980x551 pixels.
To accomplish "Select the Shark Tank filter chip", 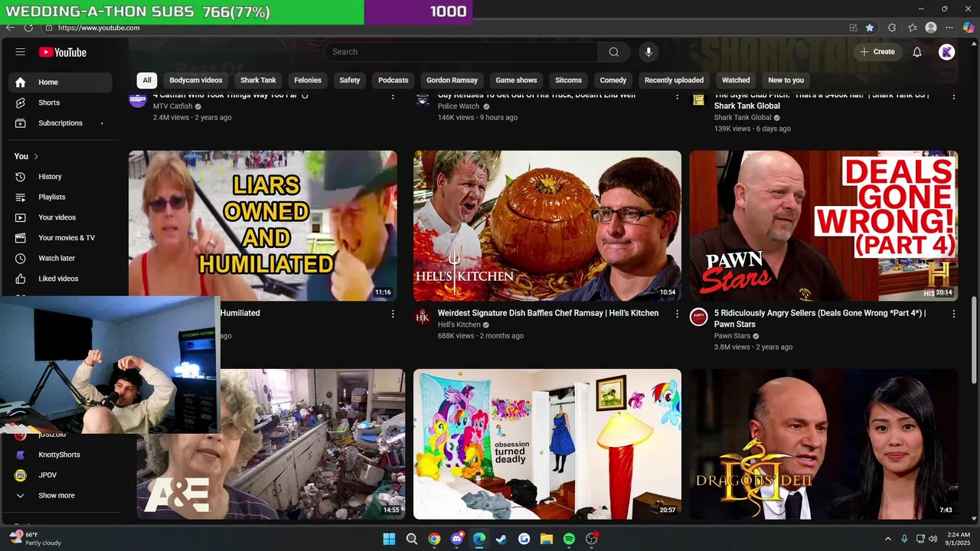I will 258,80.
